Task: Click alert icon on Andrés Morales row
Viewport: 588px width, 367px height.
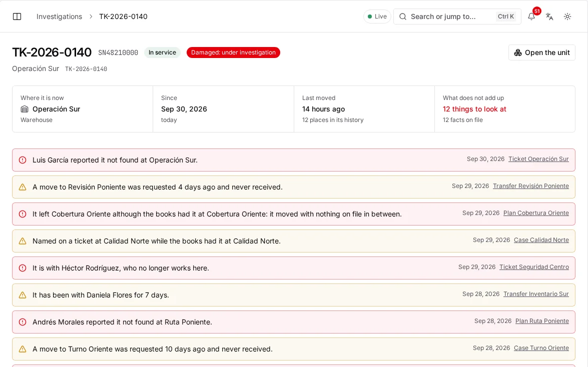Action: coord(23,322)
